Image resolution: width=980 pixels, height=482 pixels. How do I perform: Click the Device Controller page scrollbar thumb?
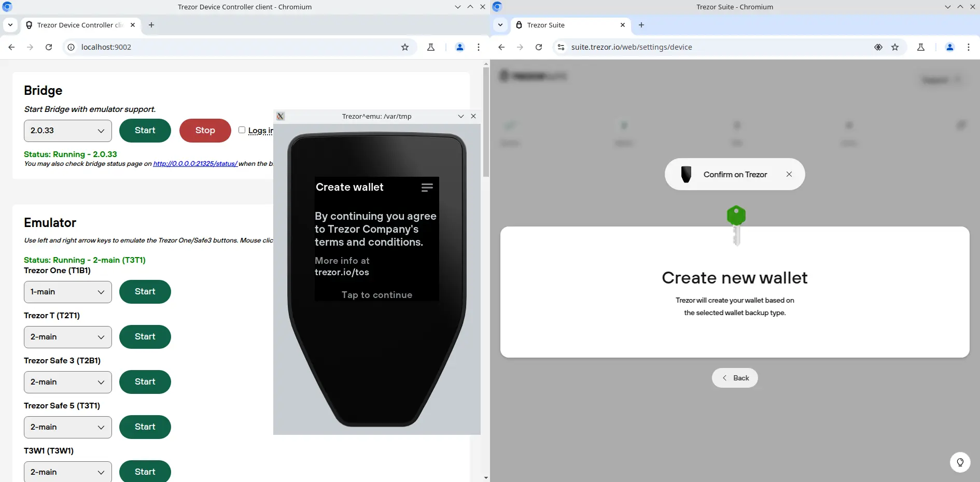click(x=486, y=122)
